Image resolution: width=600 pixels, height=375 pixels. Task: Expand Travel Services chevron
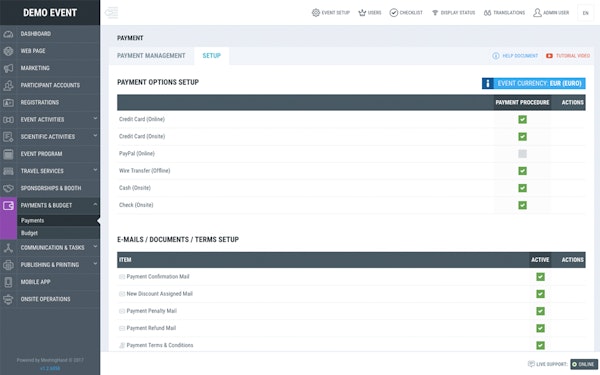pyautogui.click(x=95, y=170)
